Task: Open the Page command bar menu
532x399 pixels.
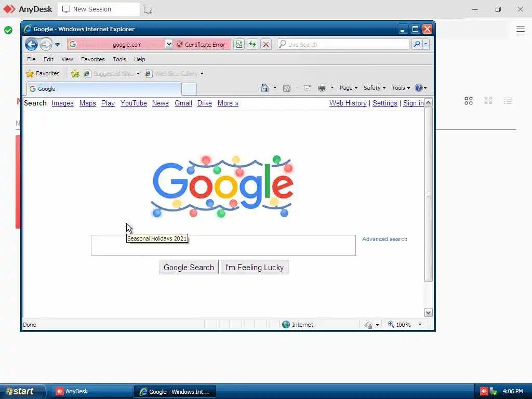Action: (x=349, y=88)
